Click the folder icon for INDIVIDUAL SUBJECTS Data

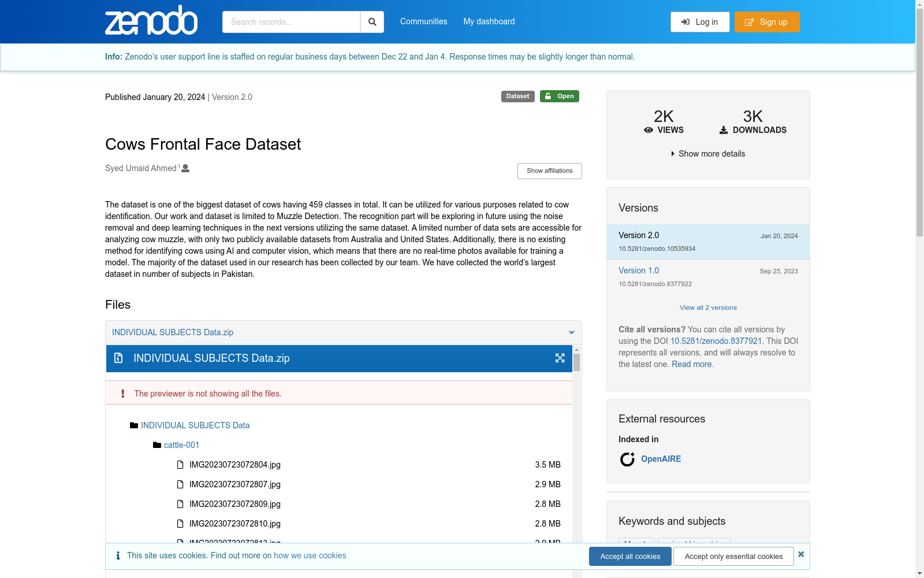[134, 425]
